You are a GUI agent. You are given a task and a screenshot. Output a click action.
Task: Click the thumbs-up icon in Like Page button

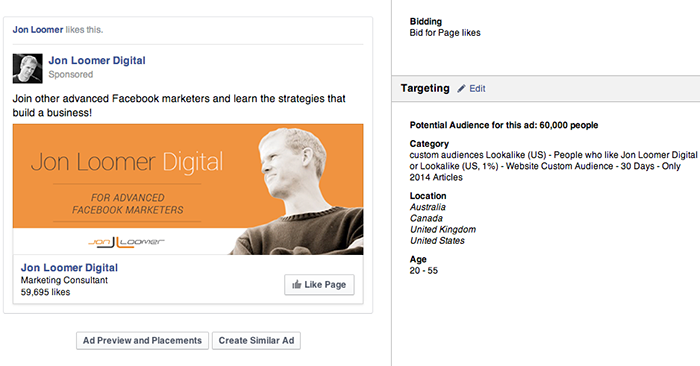(296, 285)
